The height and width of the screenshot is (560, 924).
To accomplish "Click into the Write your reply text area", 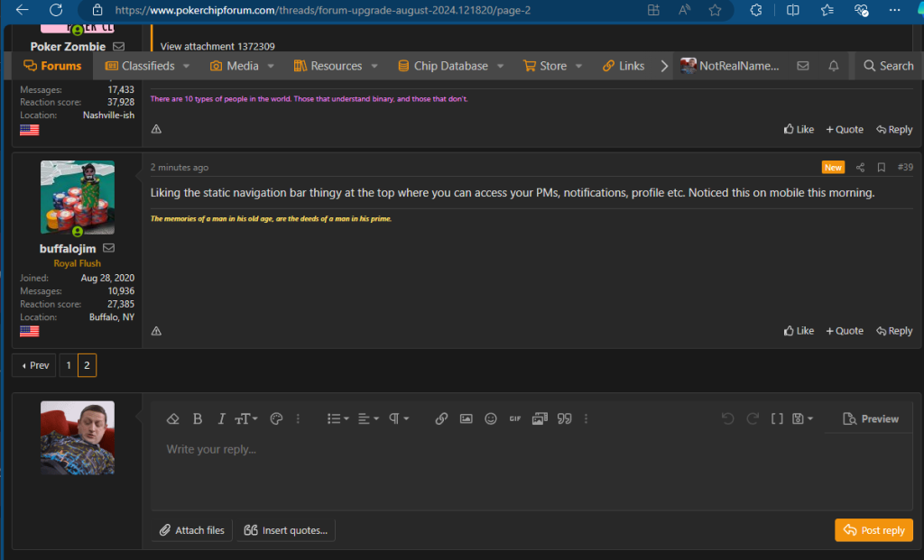I will pyautogui.click(x=531, y=469).
